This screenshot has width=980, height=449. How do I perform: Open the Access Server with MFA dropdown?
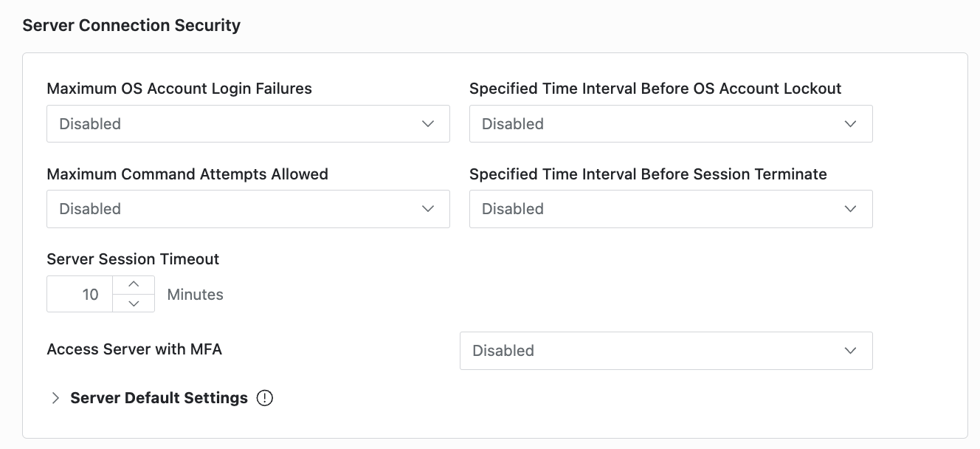coord(666,351)
